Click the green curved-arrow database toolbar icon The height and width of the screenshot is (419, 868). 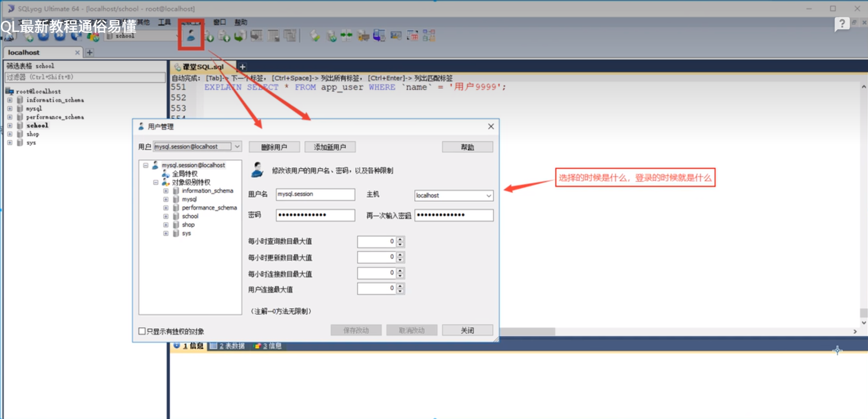tap(240, 36)
